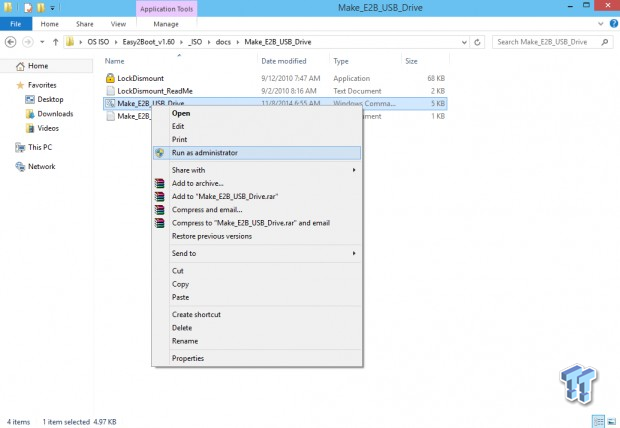Open the Home ribbon tab
Viewport: 620px width, 428px height.
tap(49, 24)
